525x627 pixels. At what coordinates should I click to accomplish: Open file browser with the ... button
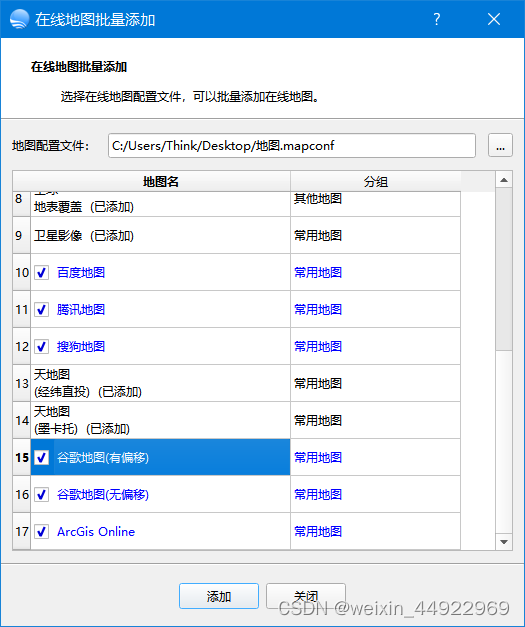pyautogui.click(x=500, y=146)
